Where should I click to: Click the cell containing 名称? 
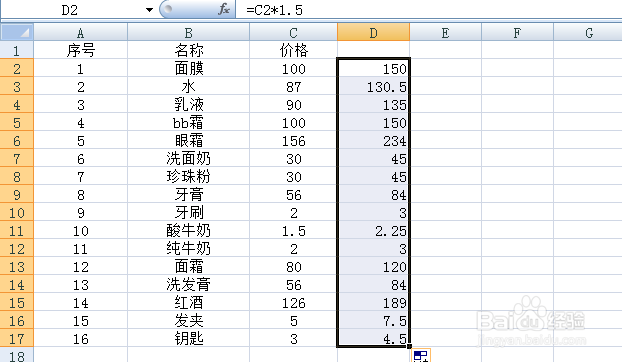click(x=188, y=50)
